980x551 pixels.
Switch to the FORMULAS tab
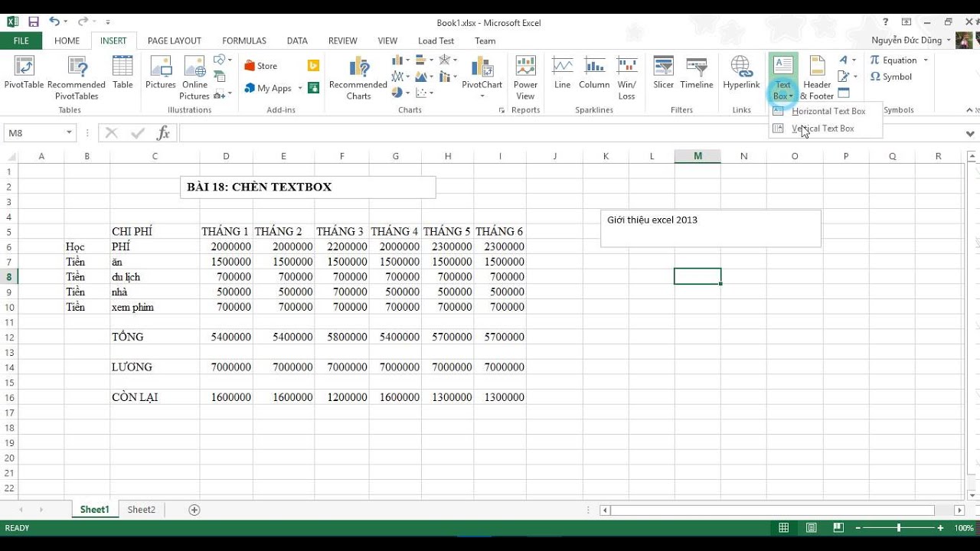click(x=244, y=41)
